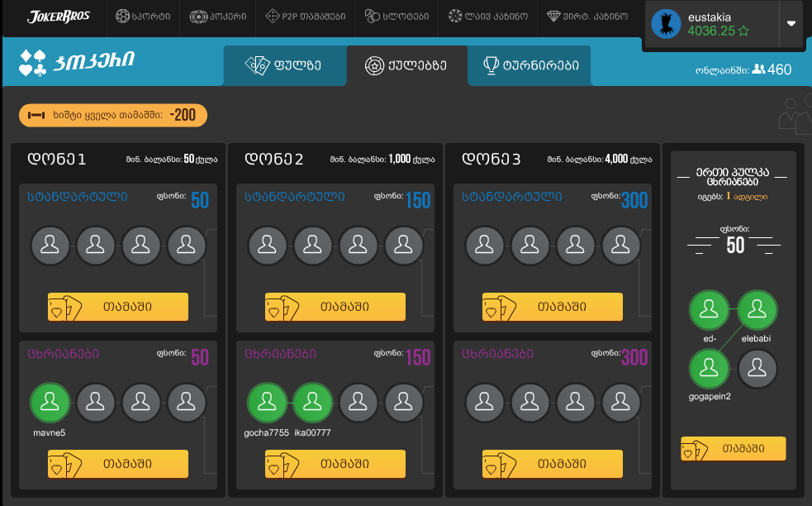Screen dimensions: 812x506
Task: Click the დონე 1 heading
Action: (56, 160)
